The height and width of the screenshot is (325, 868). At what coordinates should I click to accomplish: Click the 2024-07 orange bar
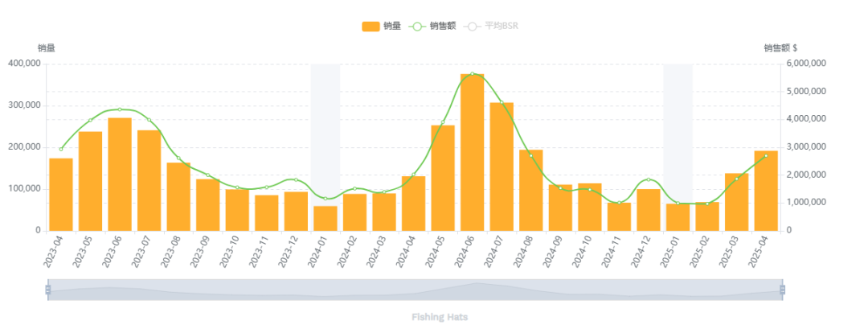tap(502, 167)
